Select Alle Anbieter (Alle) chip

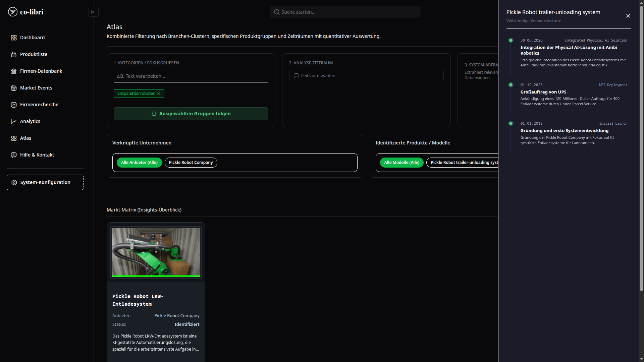(139, 163)
